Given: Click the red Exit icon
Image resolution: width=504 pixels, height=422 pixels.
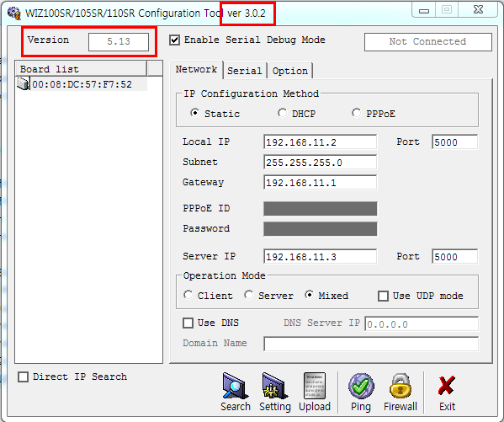Looking at the screenshot, I should pos(447,386).
